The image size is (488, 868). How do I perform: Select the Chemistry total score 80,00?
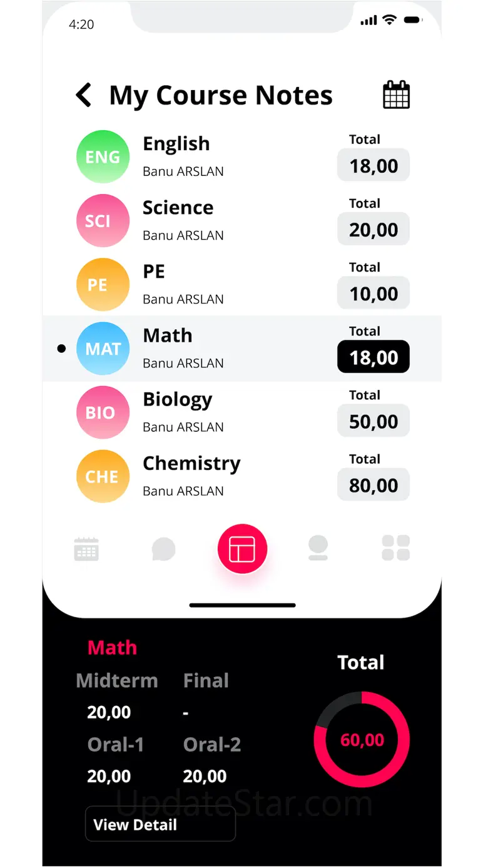click(x=374, y=486)
